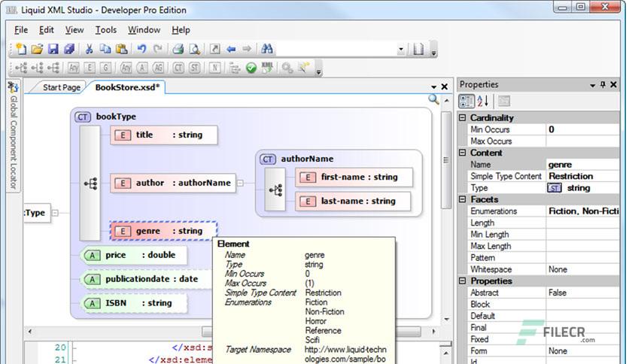Screen dimensions: 629x364
Task: Select the genre element node
Action: tap(164, 231)
